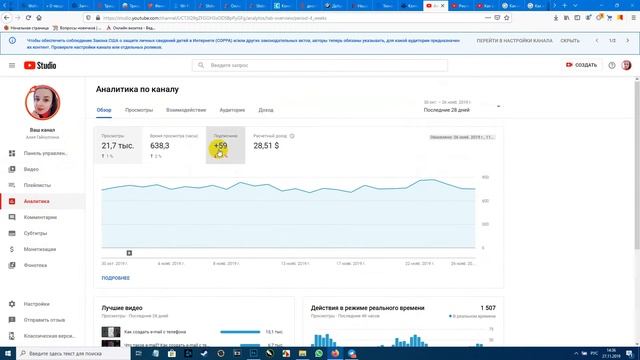Open Комментарии section in sidebar
Image resolution: width=640 pixels, height=360 pixels.
tap(42, 217)
